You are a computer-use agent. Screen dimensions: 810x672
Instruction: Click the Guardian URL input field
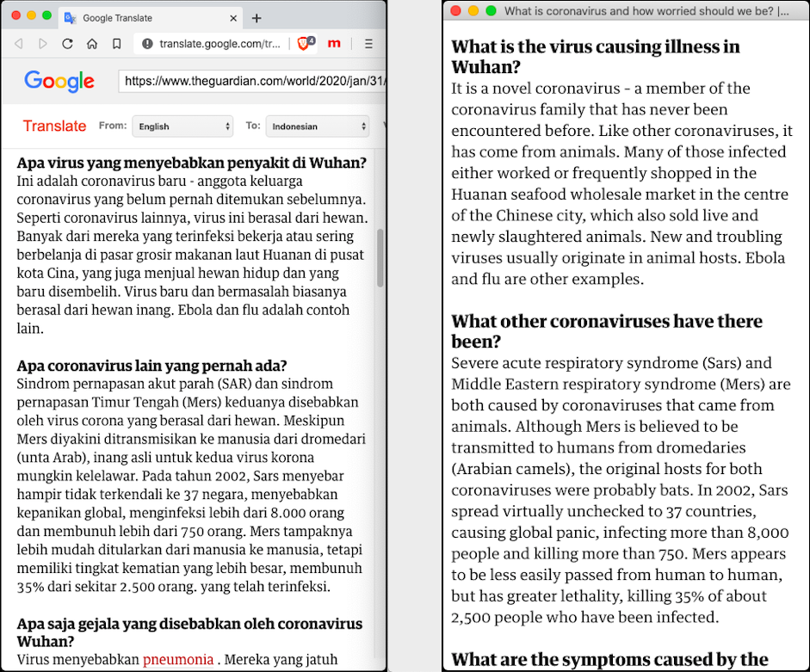pyautogui.click(x=252, y=81)
